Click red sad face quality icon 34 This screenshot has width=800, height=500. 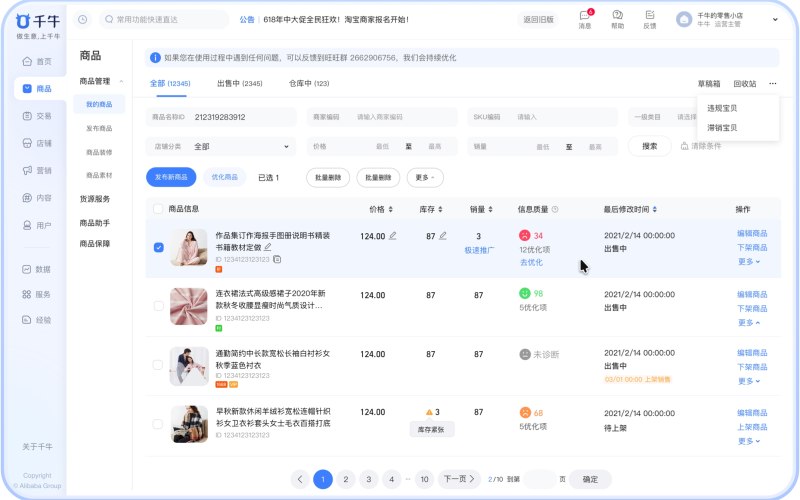(x=524, y=235)
